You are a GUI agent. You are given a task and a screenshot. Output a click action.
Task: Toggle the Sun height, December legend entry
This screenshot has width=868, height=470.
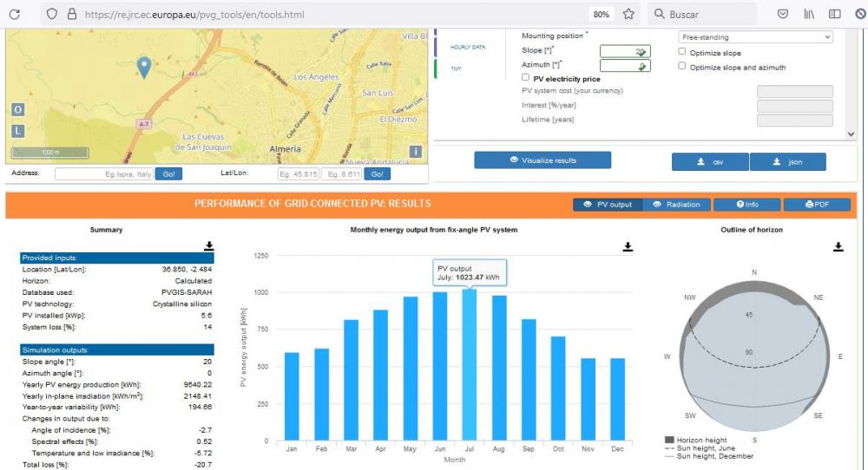709,456
